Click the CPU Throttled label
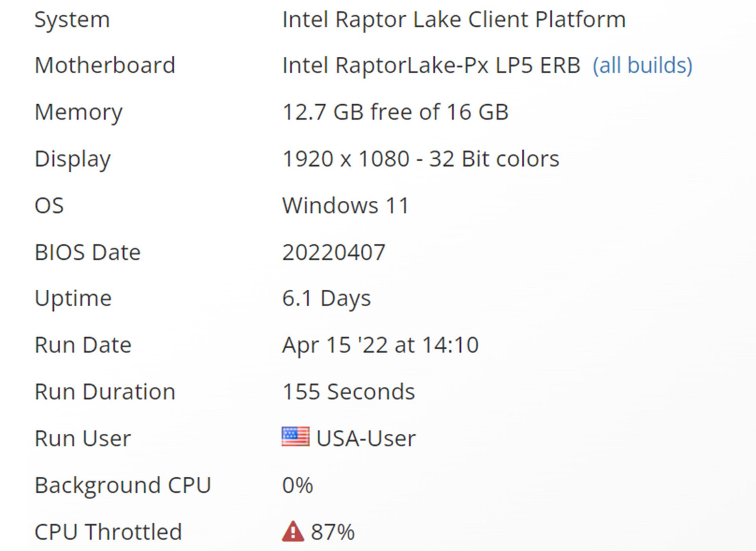The width and height of the screenshot is (756, 551). coord(108,532)
